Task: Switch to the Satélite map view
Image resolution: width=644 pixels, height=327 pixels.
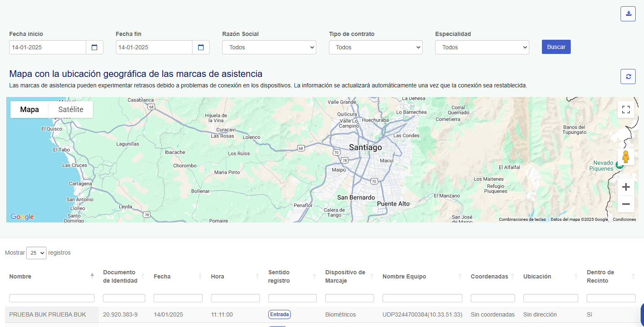Action: (71, 110)
